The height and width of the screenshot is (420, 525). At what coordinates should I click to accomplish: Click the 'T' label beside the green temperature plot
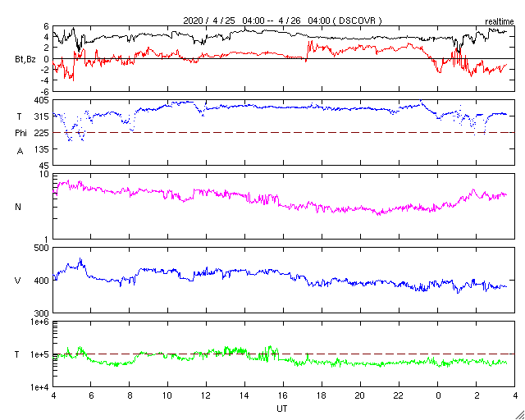18,354
